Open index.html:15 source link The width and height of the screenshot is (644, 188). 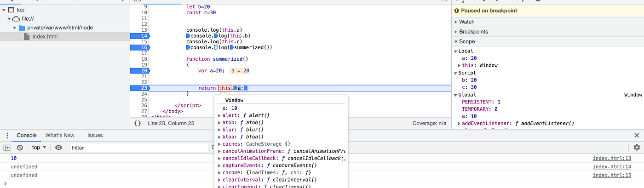click(x=612, y=176)
